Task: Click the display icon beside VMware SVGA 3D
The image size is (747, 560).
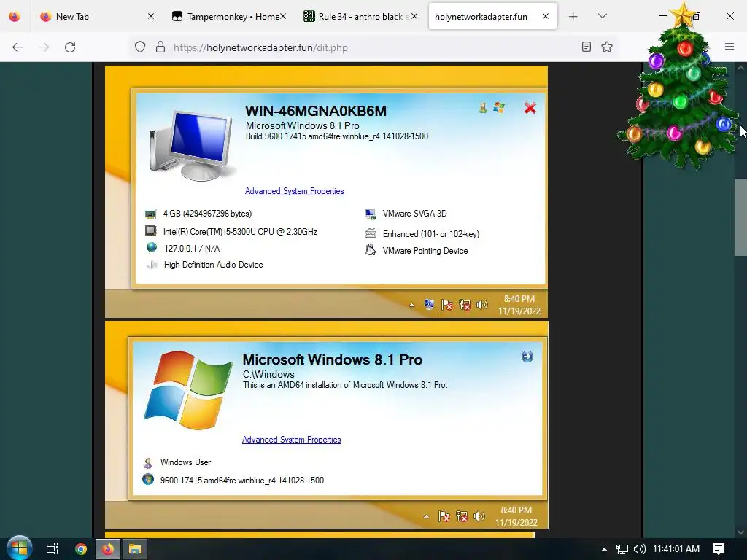Action: pyautogui.click(x=370, y=214)
